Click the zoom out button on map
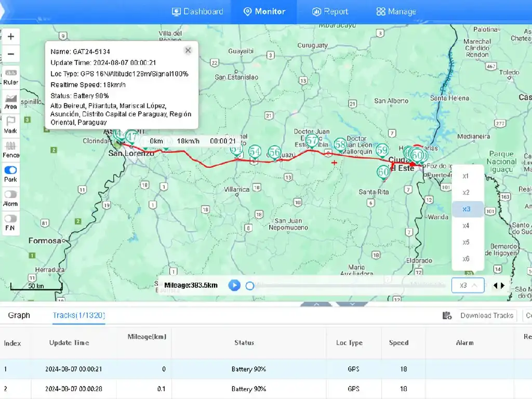Image resolution: width=532 pixels, height=399 pixels. 11,54
